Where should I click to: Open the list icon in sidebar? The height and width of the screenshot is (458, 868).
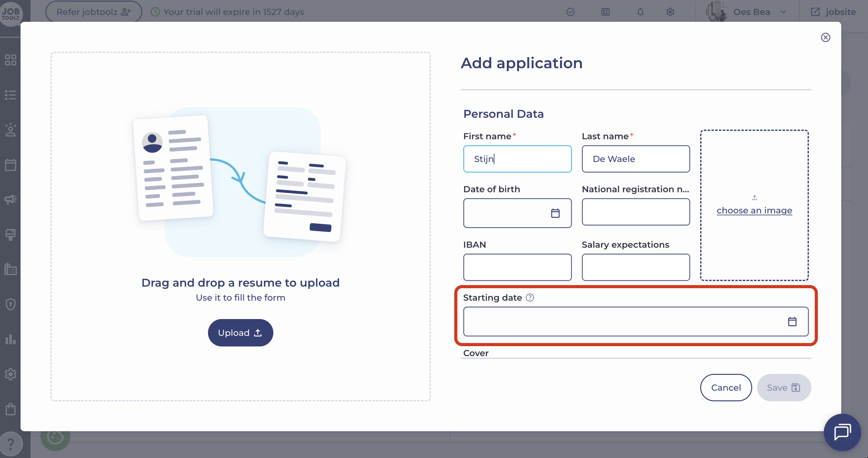pos(11,95)
